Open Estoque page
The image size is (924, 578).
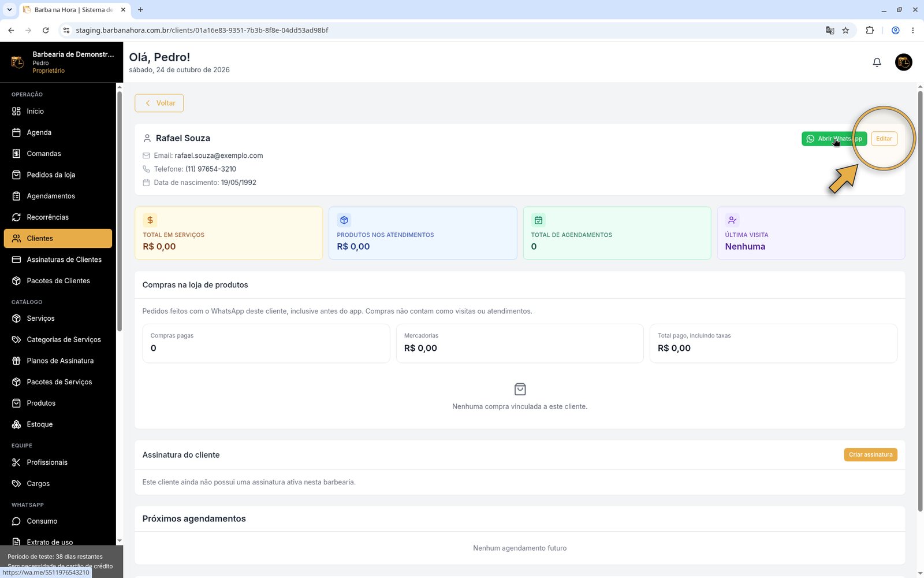tap(58, 424)
